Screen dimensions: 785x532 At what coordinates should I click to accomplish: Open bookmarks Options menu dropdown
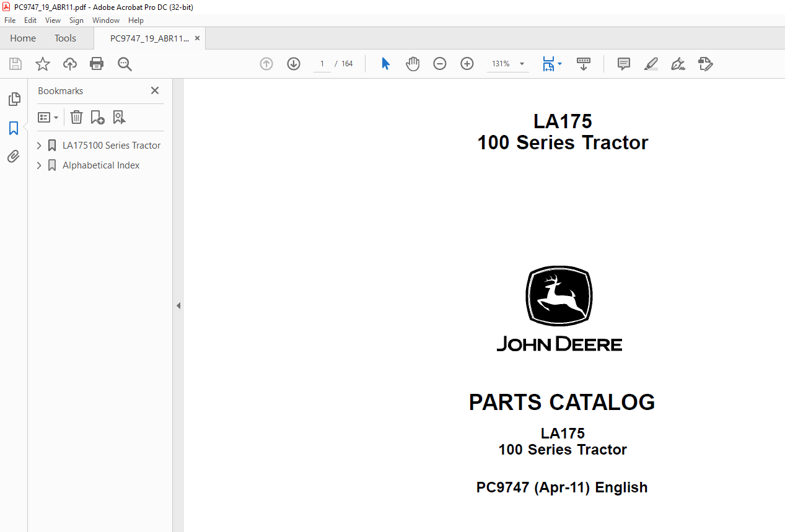(x=48, y=117)
